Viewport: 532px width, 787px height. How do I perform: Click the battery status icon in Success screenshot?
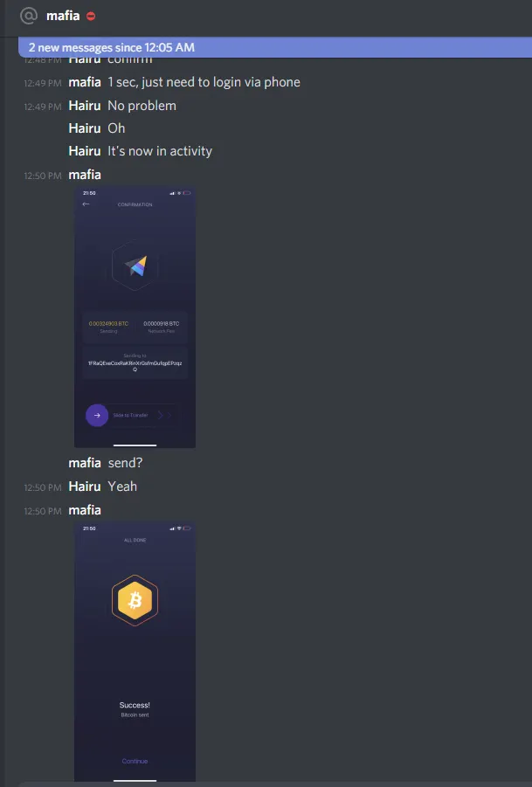pyautogui.click(x=187, y=528)
